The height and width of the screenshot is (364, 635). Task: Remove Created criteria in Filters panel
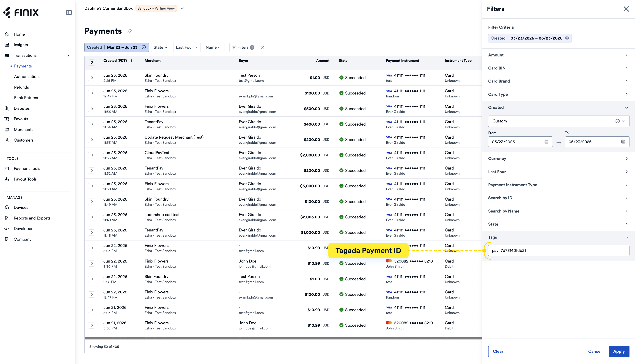point(567,38)
